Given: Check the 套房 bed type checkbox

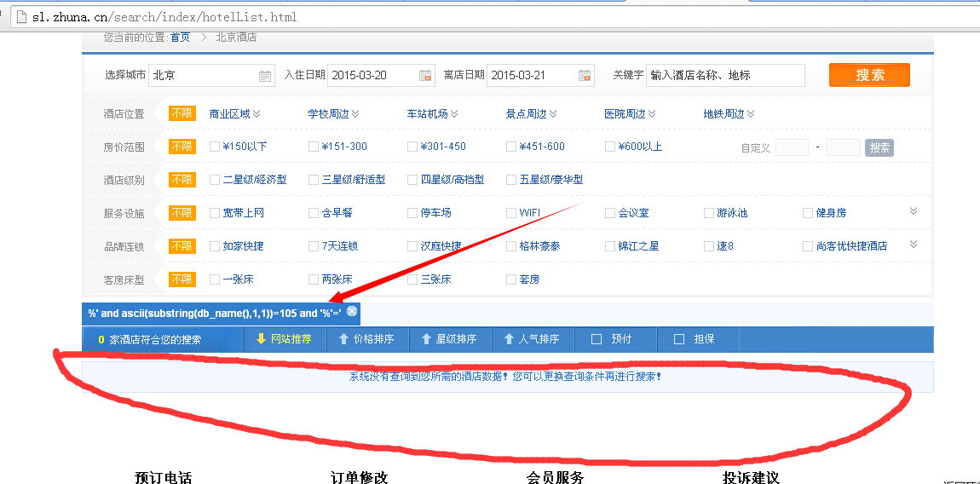Looking at the screenshot, I should [x=511, y=279].
